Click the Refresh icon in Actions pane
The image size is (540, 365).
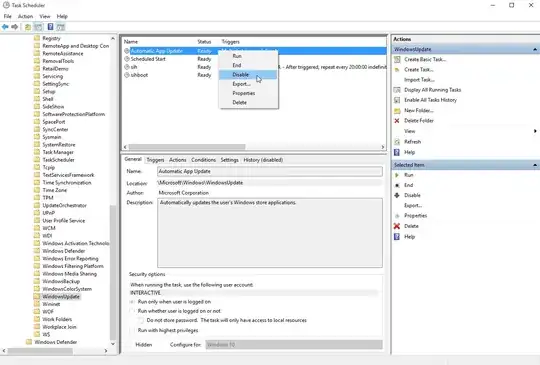click(x=397, y=142)
